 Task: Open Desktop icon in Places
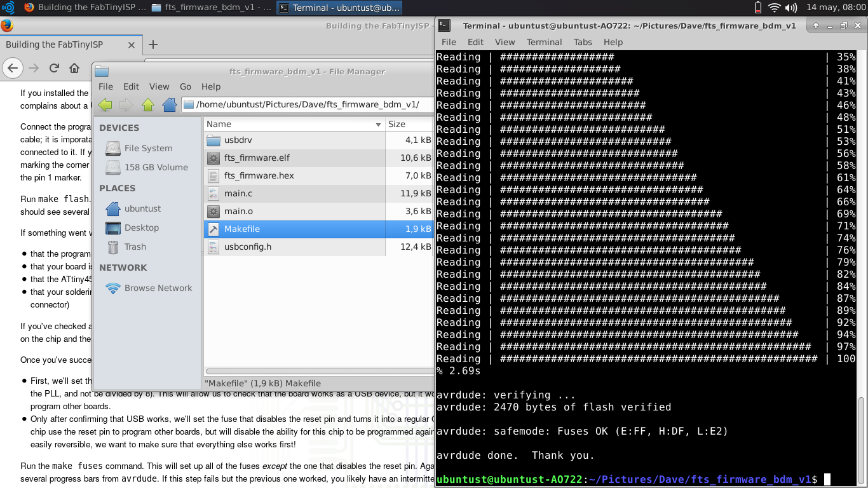point(112,227)
